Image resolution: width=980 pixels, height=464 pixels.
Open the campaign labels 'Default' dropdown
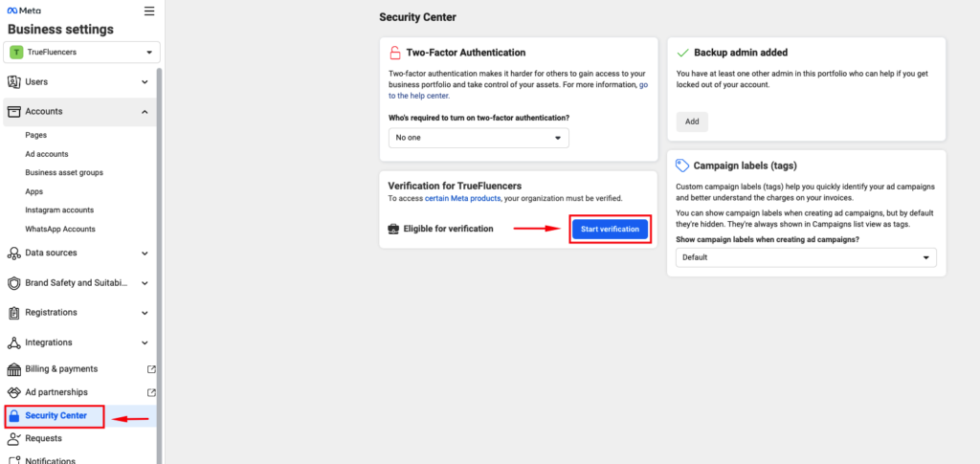pos(806,257)
